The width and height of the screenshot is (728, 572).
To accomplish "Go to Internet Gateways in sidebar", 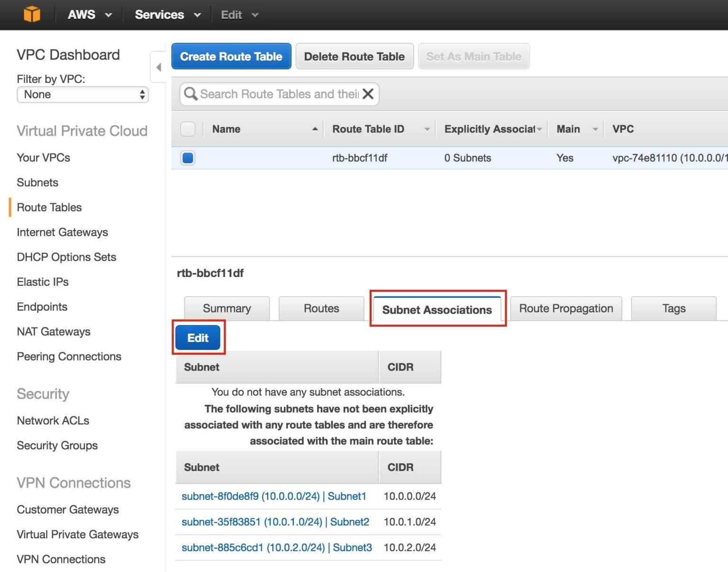I will pos(62,232).
